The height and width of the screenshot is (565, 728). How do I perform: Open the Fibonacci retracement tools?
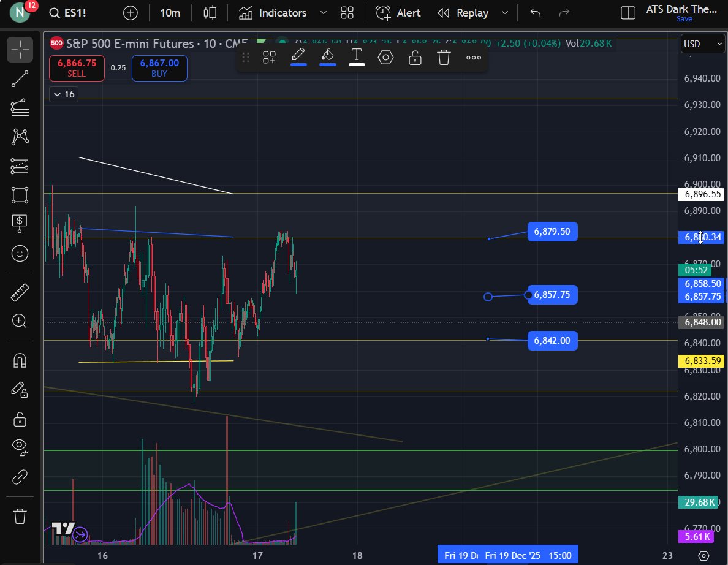(20, 108)
